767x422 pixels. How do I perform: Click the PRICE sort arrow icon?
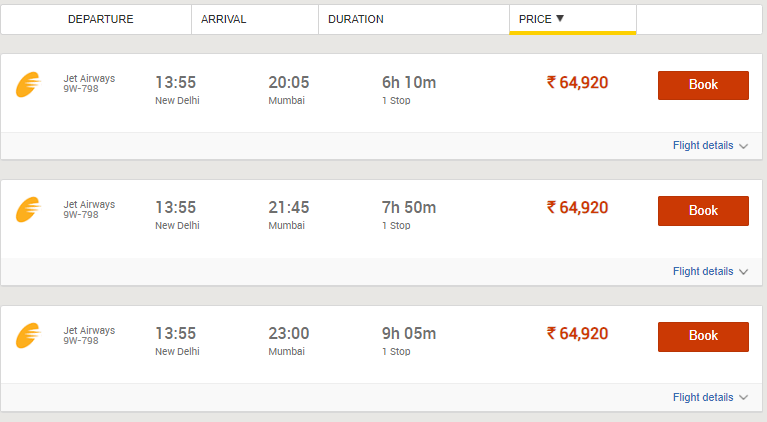560,19
